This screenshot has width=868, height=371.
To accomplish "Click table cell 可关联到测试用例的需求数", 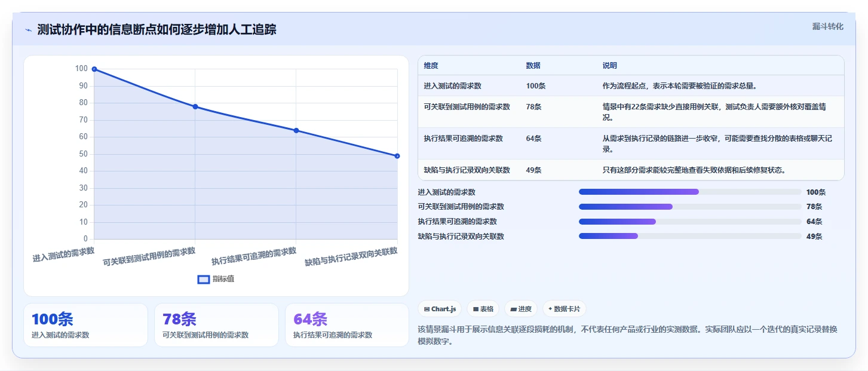I will (467, 107).
